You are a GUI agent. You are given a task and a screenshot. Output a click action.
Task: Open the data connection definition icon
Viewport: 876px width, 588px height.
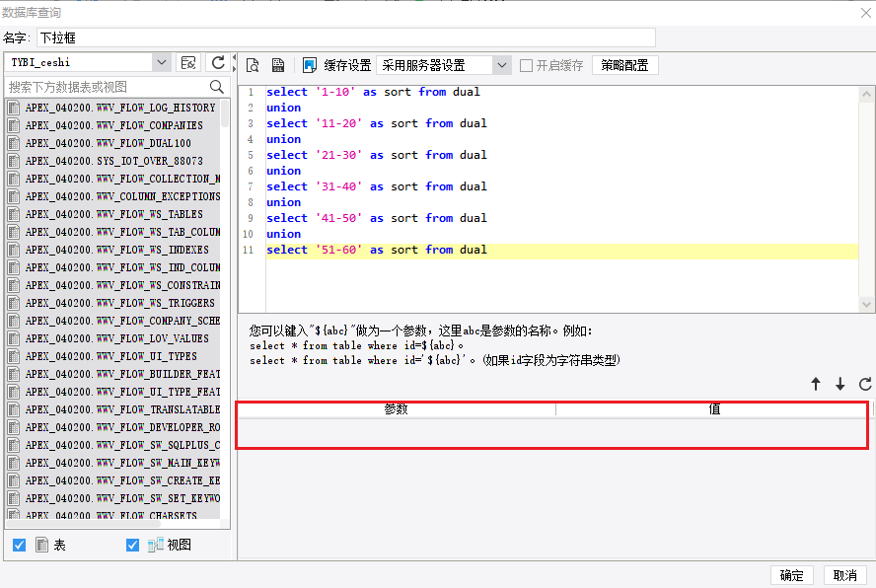point(188,62)
